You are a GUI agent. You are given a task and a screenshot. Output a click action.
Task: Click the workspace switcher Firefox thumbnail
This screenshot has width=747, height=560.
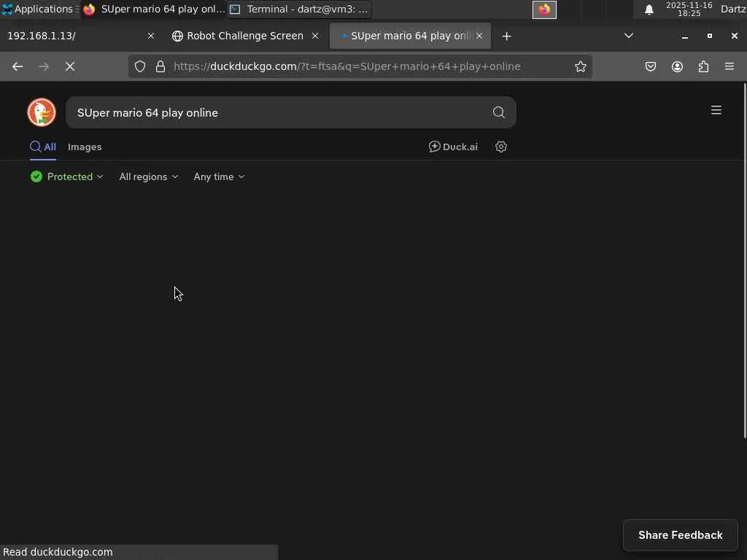pos(544,9)
